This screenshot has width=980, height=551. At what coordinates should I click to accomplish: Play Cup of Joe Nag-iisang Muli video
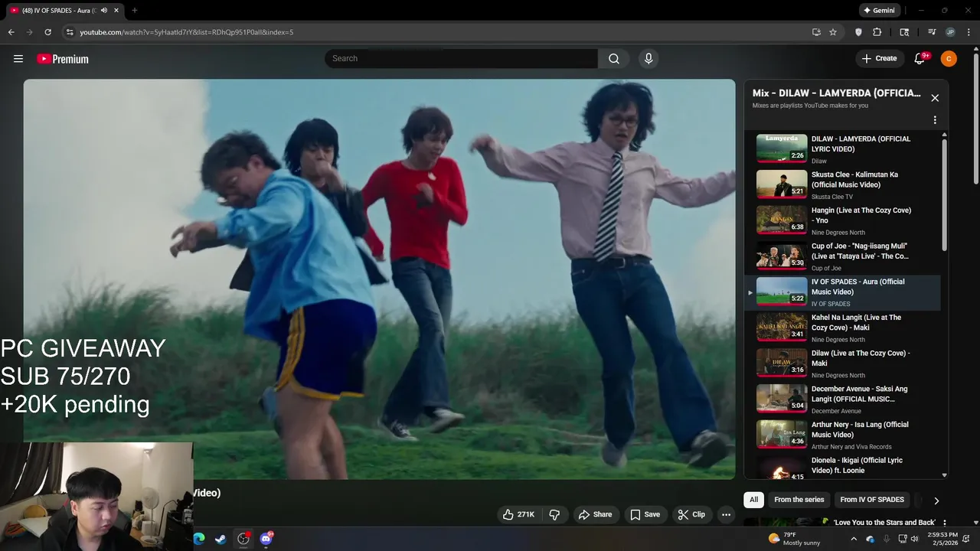842,256
